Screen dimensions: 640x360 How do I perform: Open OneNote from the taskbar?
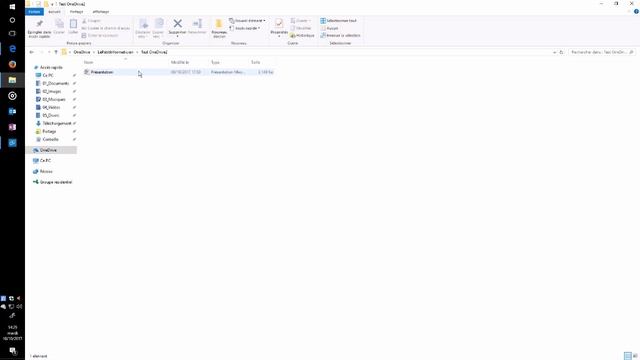[x=12, y=127]
